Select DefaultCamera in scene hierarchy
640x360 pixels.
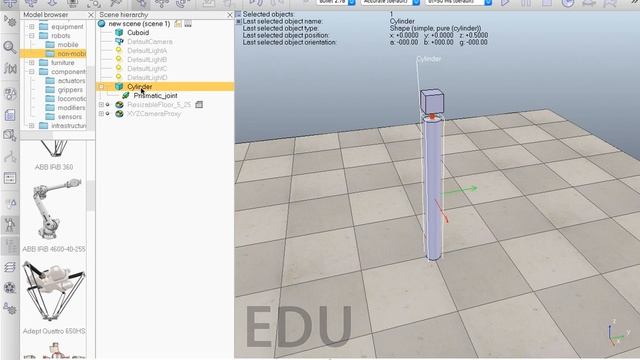(149, 42)
